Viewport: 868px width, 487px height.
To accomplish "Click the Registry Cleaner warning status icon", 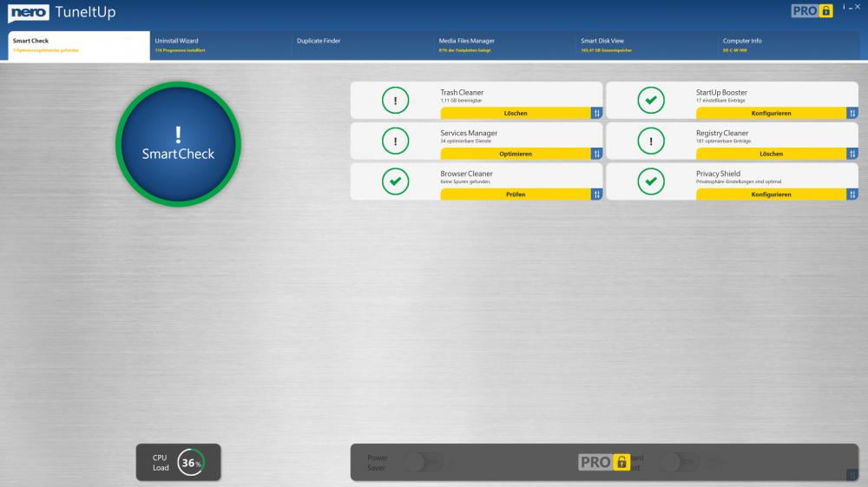I will [x=650, y=141].
